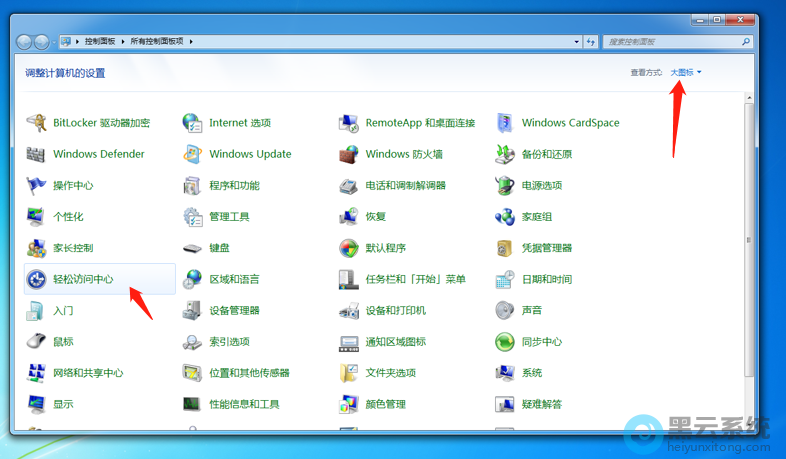Click the Windows Defender icon
This screenshot has height=459, width=786.
pos(37,154)
